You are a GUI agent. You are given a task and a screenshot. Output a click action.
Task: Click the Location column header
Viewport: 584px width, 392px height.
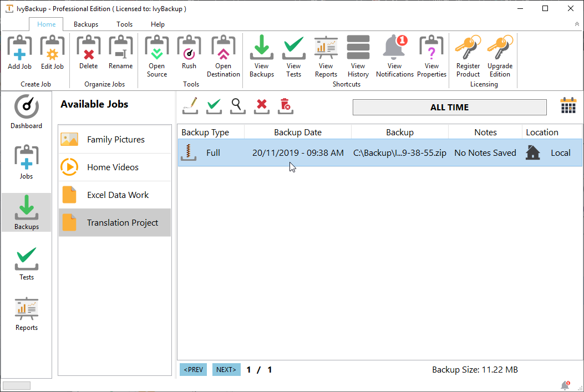coord(552,132)
